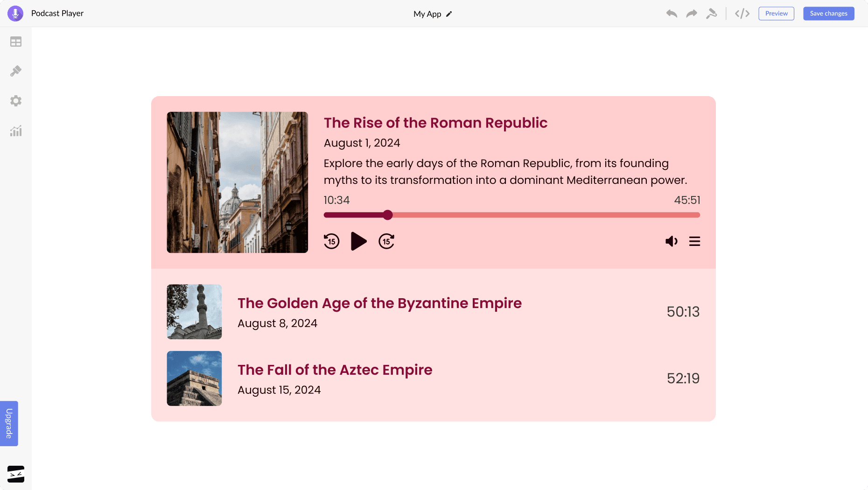Undo the last change
The width and height of the screenshot is (868, 490).
tap(672, 14)
